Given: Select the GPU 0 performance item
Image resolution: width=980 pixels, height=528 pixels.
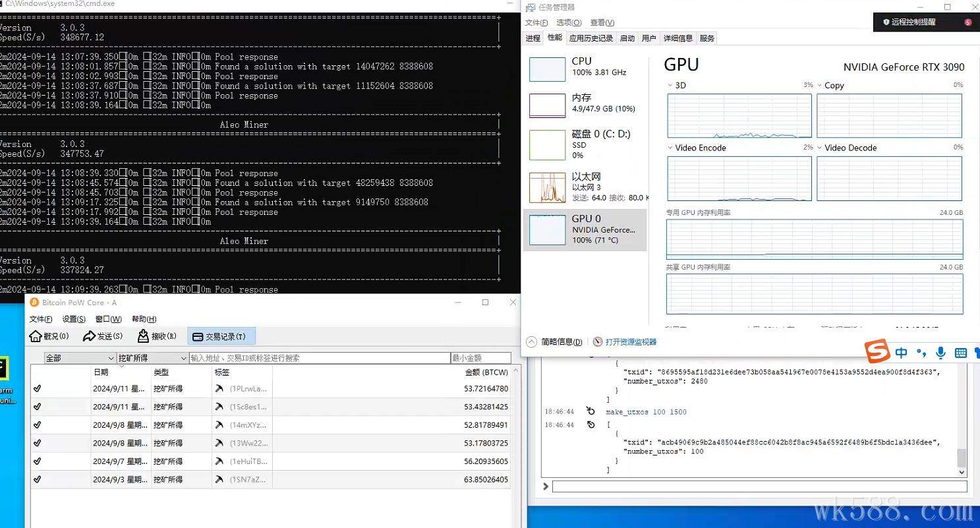Looking at the screenshot, I should [585, 230].
